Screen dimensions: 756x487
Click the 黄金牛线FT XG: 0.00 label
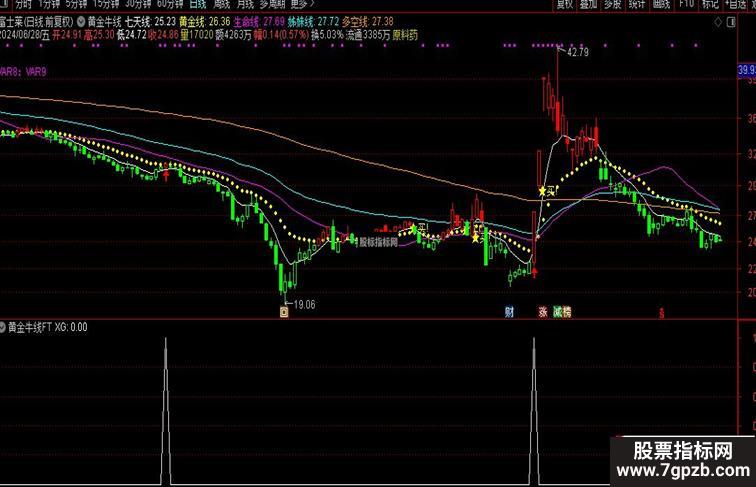coord(48,327)
